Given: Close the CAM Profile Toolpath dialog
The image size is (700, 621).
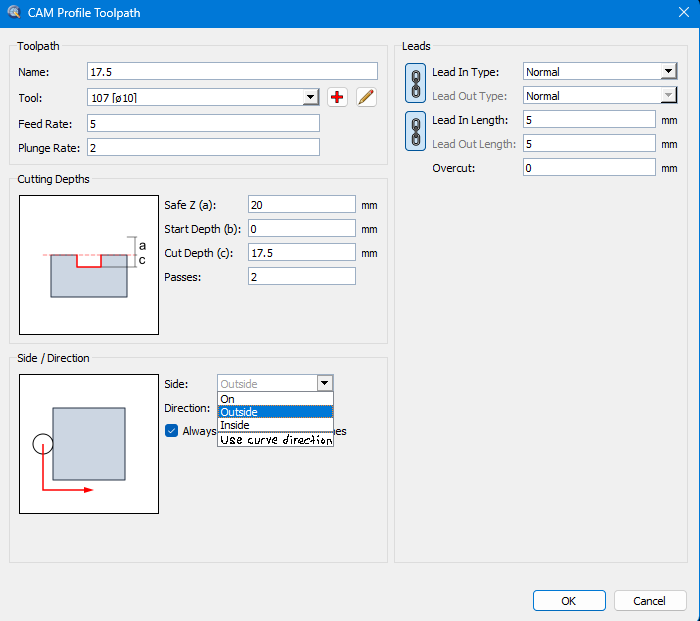Looking at the screenshot, I should [677, 13].
